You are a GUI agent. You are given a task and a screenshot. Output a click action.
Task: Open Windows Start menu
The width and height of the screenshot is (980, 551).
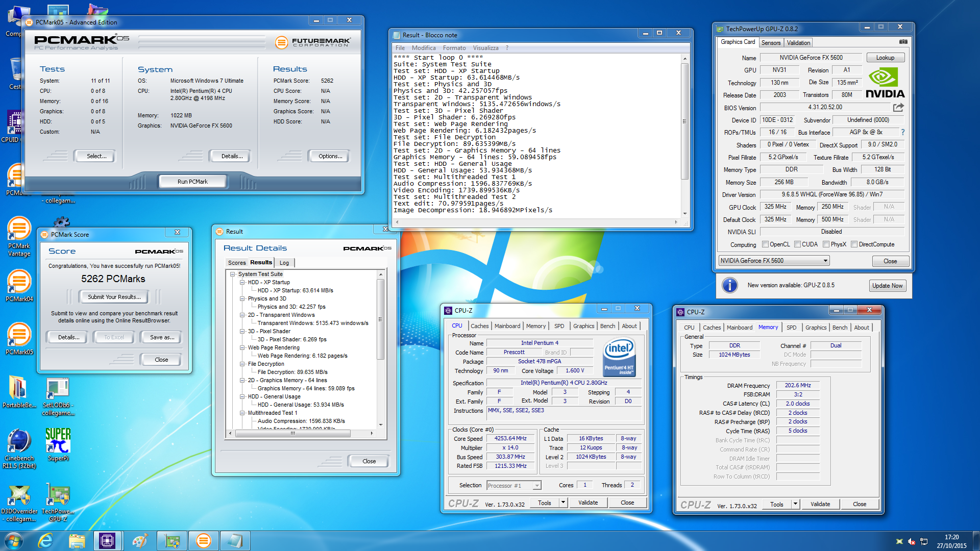point(13,541)
